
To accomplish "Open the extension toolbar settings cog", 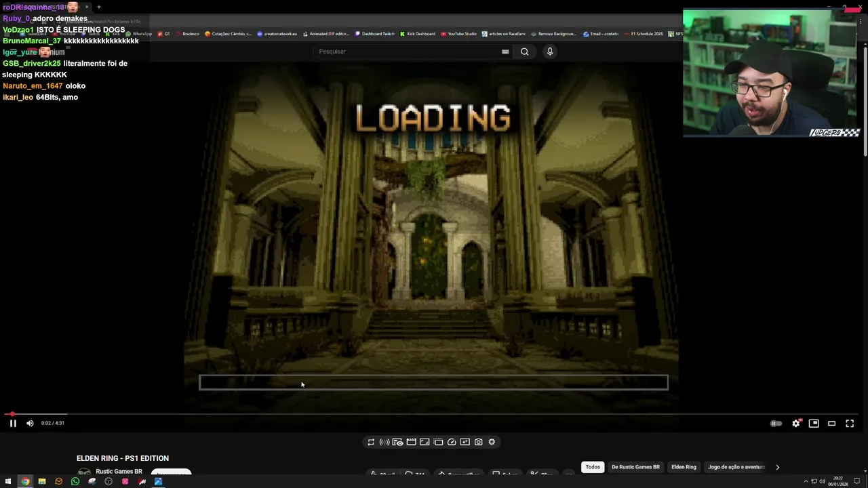I will pos(492,442).
